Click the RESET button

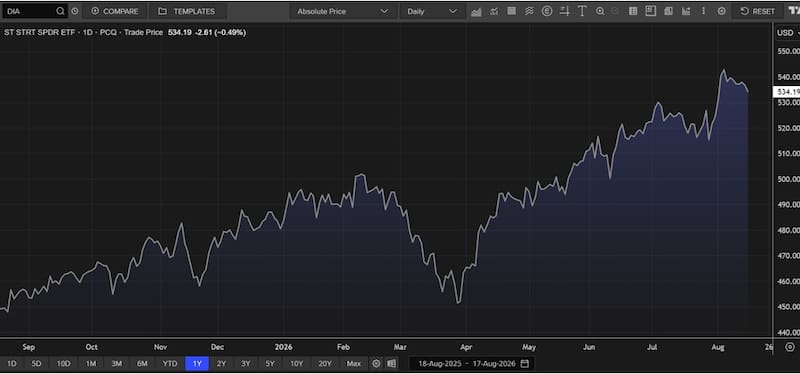[x=758, y=11]
